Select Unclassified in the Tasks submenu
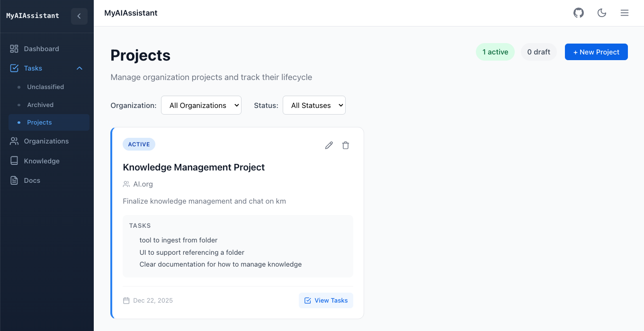Image resolution: width=644 pixels, height=331 pixels. 45,87
